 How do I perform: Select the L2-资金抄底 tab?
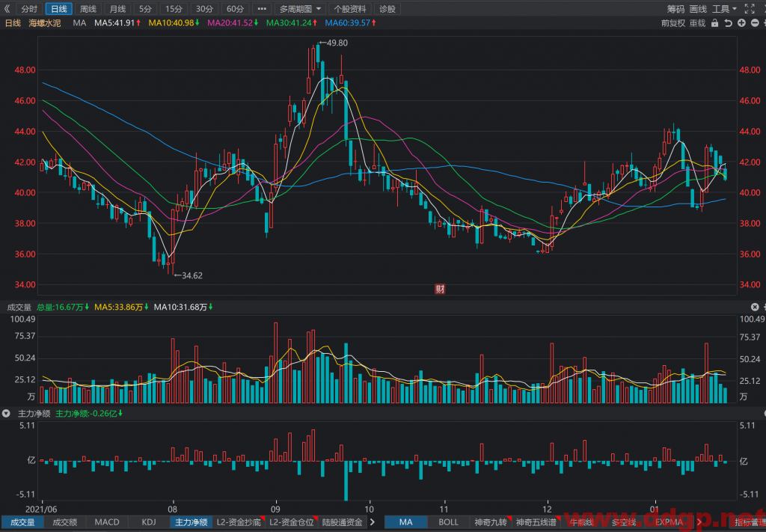click(239, 522)
